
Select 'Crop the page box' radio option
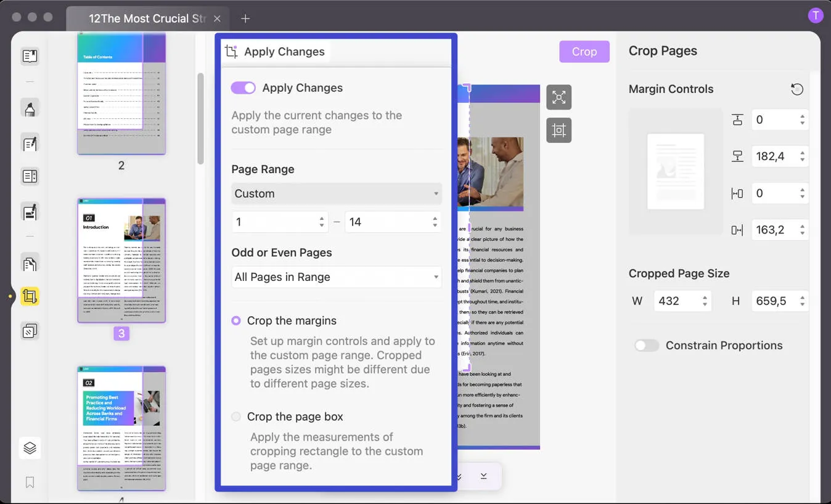point(236,417)
